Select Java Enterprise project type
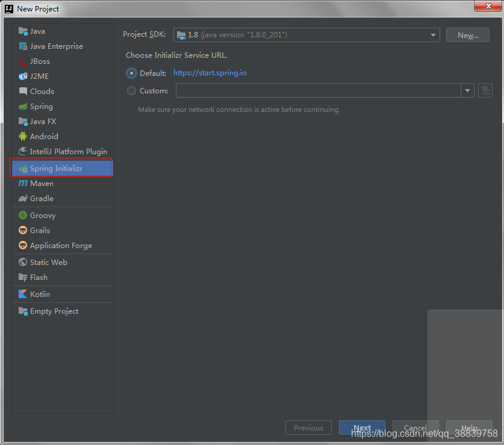 pyautogui.click(x=57, y=46)
